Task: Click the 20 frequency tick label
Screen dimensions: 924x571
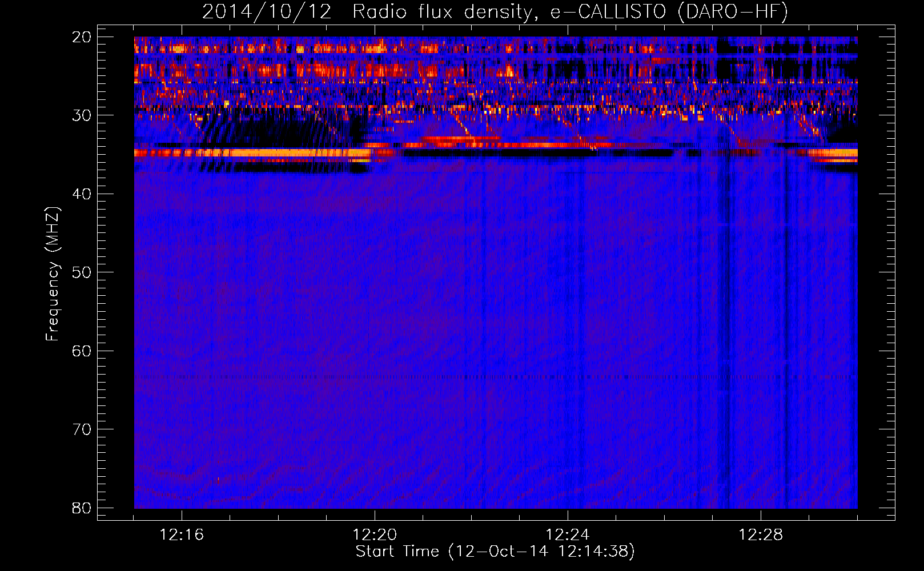Action: 82,37
